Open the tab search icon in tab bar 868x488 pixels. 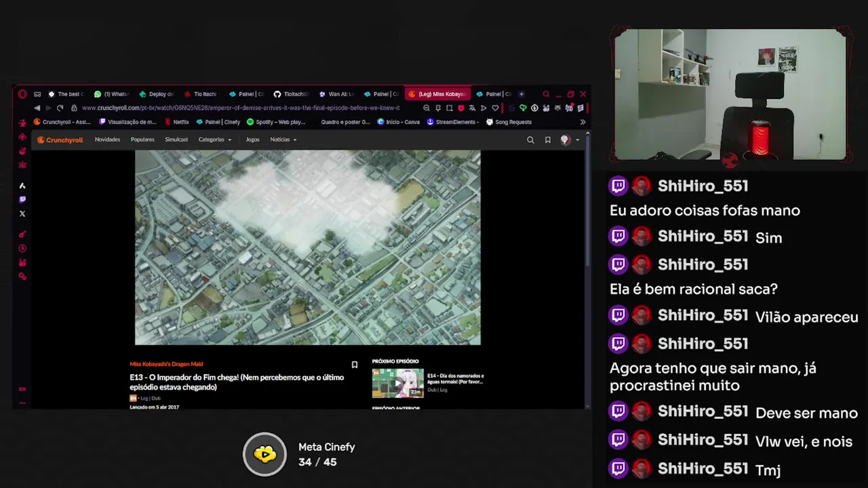coord(546,94)
